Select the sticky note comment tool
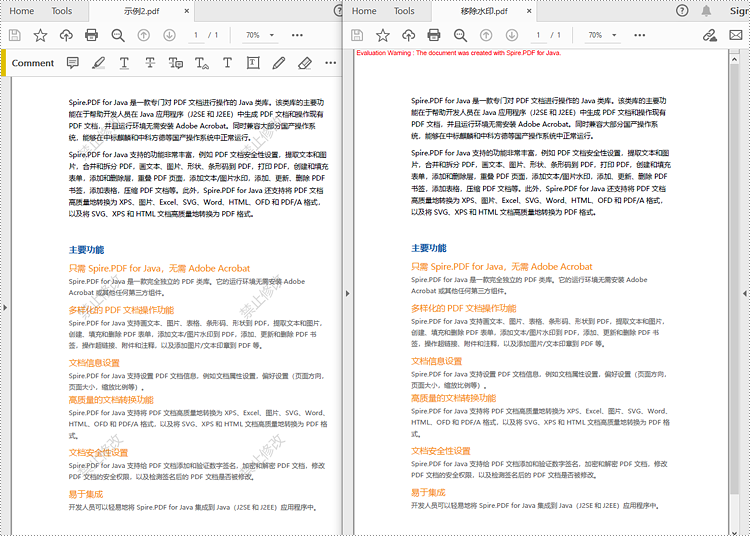This screenshot has height=536, width=750. click(x=73, y=63)
